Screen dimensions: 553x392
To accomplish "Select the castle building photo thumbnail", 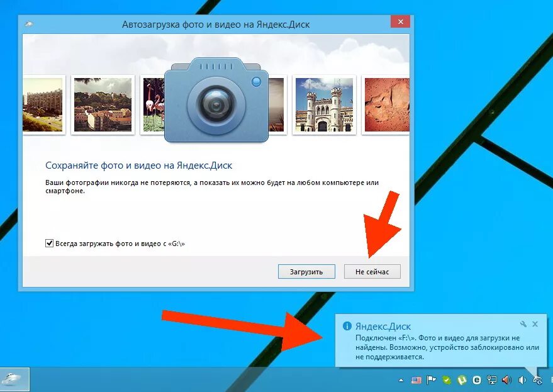I will (324, 105).
